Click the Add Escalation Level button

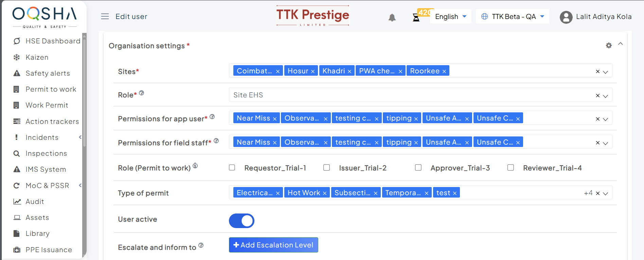coord(273,245)
